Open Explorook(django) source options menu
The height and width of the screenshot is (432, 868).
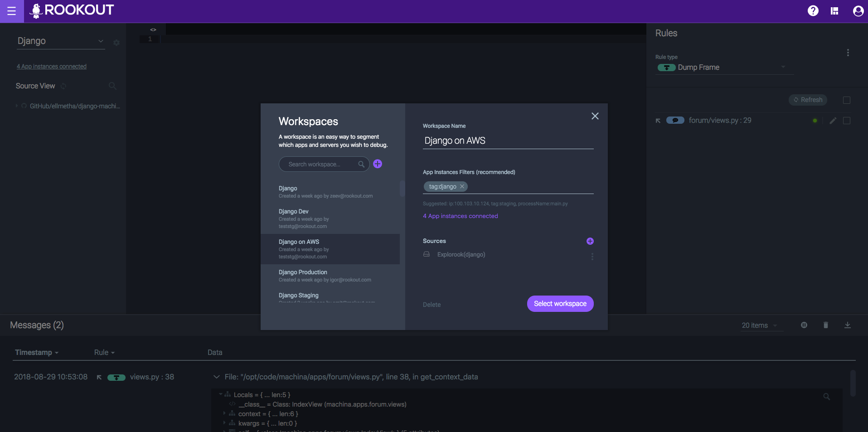592,257
